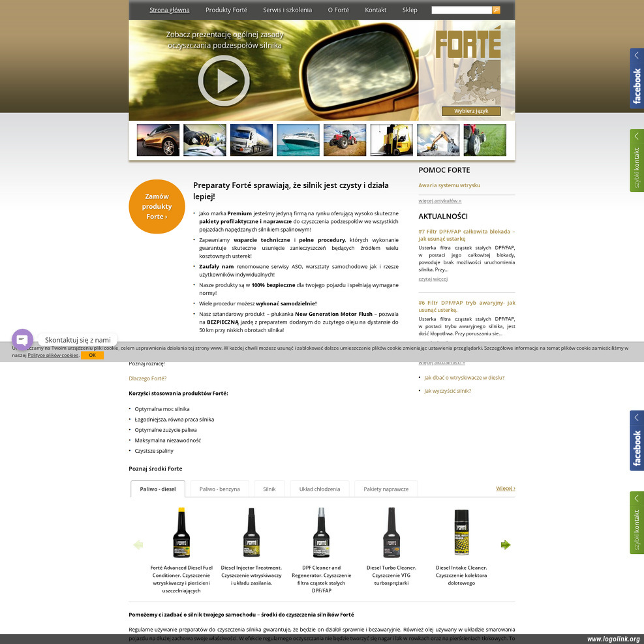Open the Diesel Turbo Cleaner bottle image
The image size is (644, 644).
(x=391, y=532)
